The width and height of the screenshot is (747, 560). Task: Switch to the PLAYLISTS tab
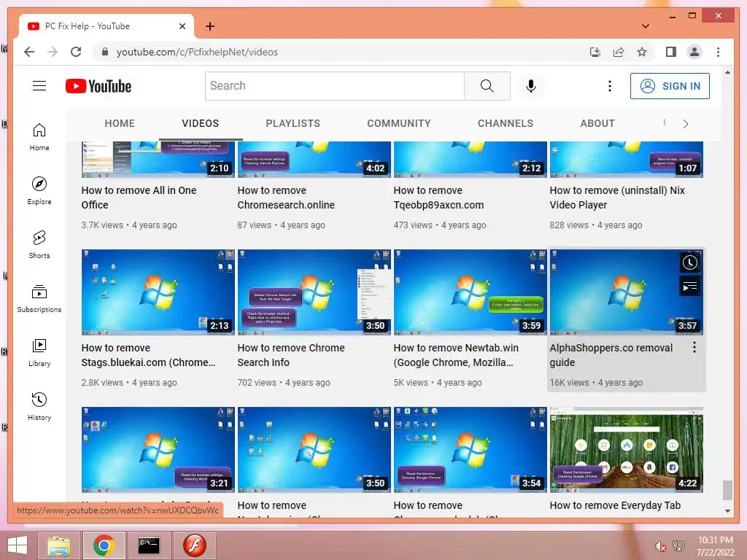tap(293, 123)
